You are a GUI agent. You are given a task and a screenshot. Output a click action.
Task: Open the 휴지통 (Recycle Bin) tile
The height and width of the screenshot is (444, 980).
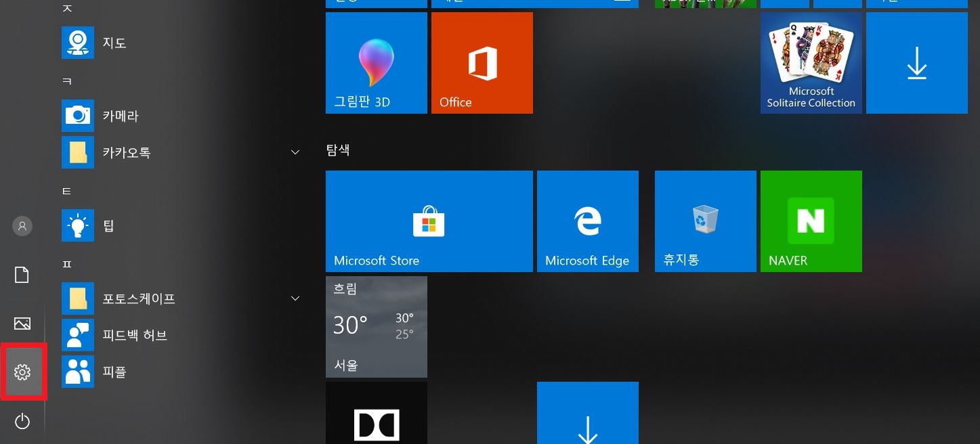pos(706,221)
